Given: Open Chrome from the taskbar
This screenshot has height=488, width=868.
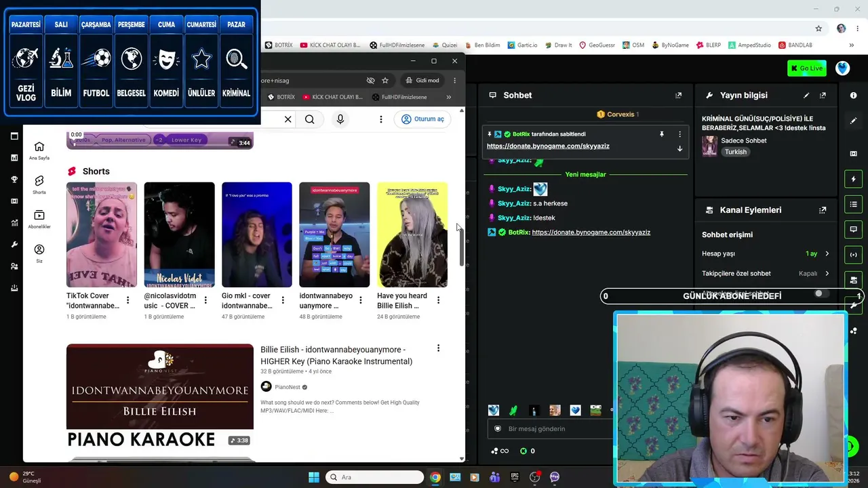Looking at the screenshot, I should coord(435,477).
